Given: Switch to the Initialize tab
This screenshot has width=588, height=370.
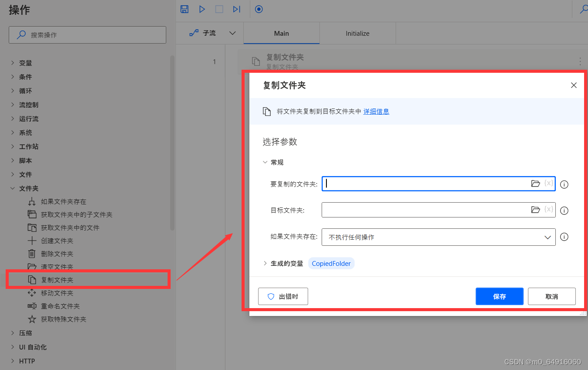Looking at the screenshot, I should pyautogui.click(x=357, y=33).
